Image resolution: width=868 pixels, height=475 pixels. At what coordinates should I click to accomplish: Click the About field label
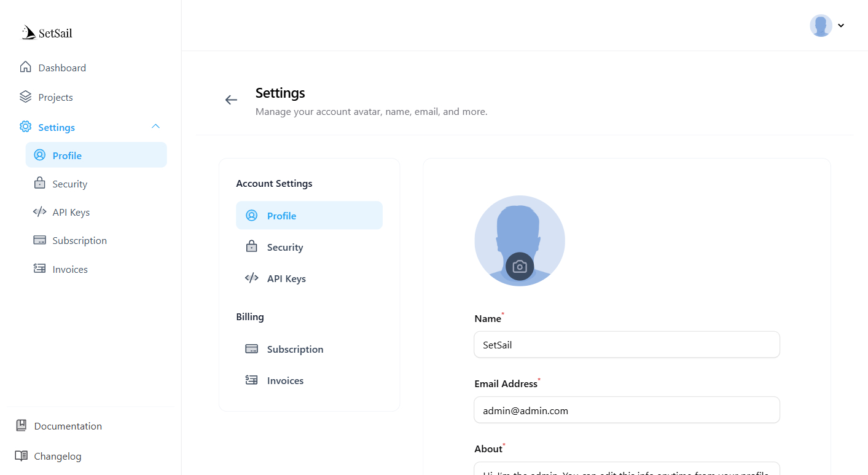pos(488,449)
